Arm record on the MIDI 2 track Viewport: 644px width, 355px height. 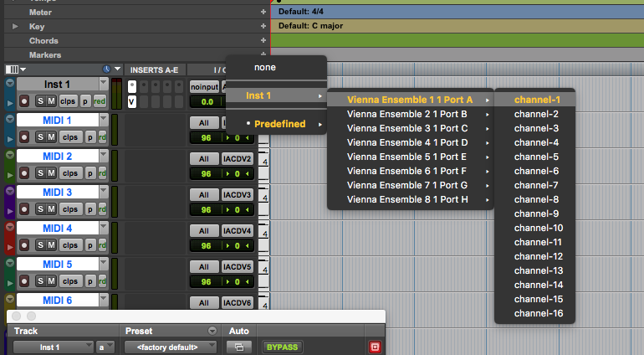(x=24, y=173)
